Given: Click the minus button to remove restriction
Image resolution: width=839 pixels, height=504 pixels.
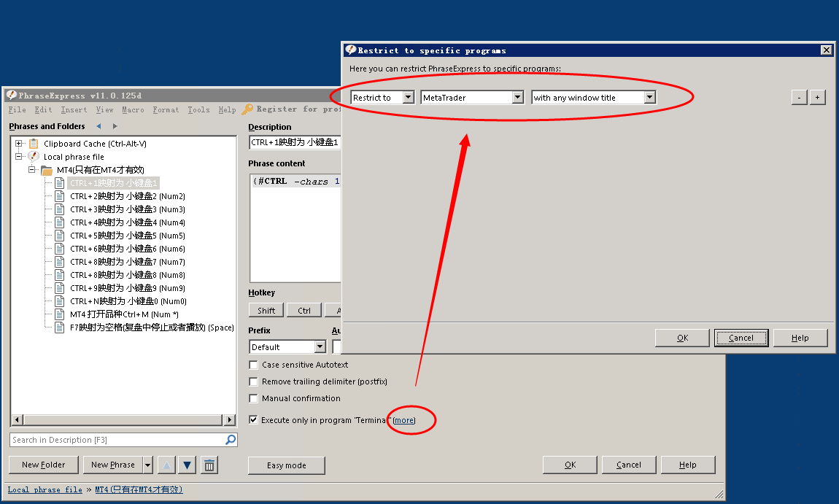Looking at the screenshot, I should pyautogui.click(x=799, y=98).
